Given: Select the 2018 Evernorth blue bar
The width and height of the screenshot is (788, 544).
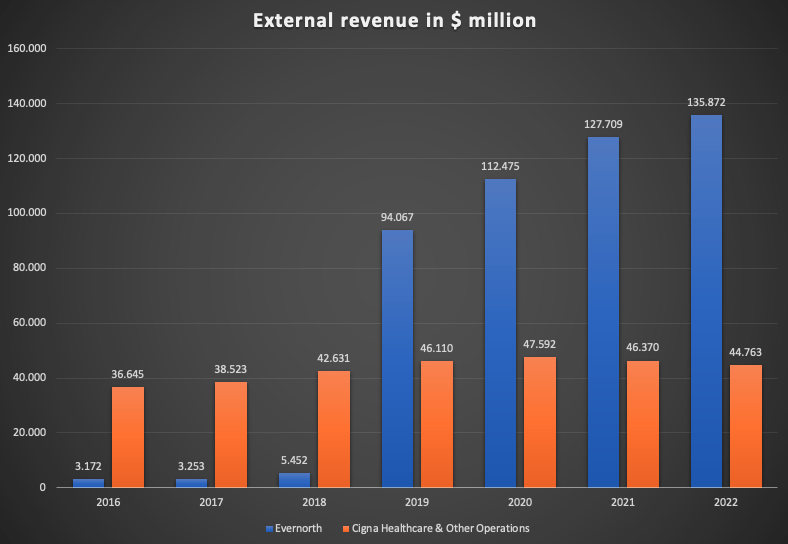Looking at the screenshot, I should [294, 480].
